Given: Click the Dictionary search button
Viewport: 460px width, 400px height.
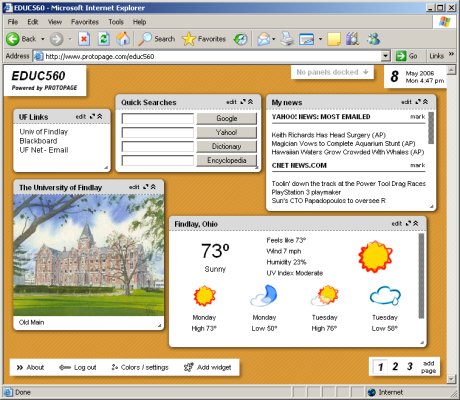Looking at the screenshot, I should (227, 146).
